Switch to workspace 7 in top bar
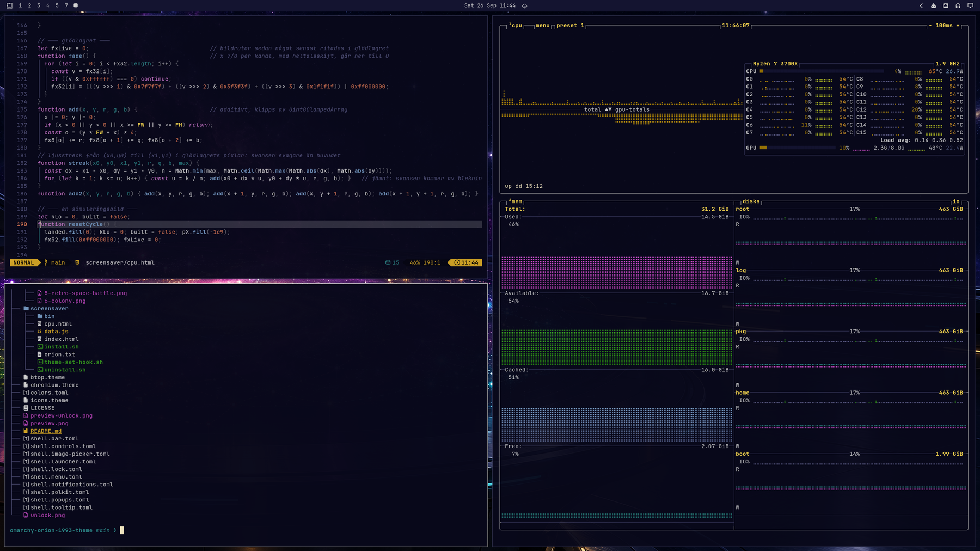Image resolution: width=980 pixels, height=551 pixels. click(x=66, y=5)
